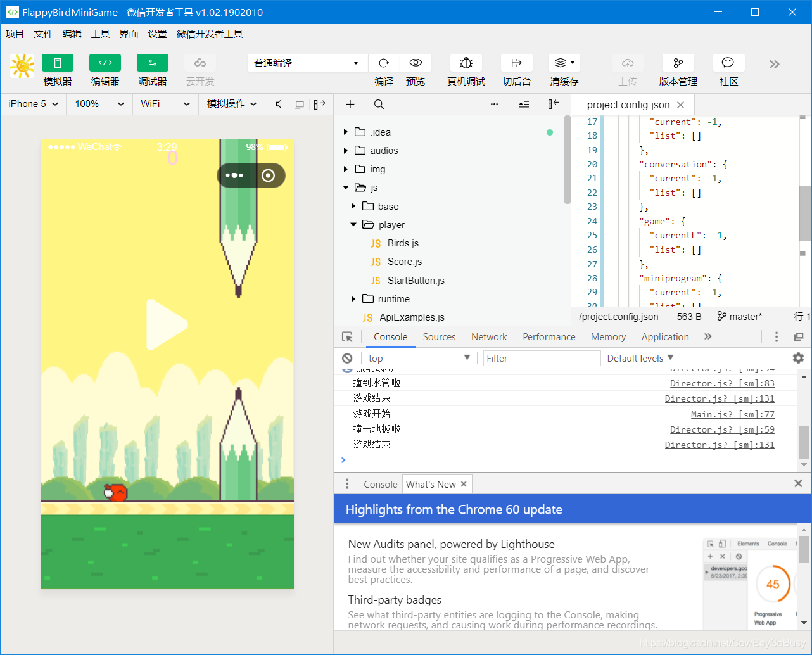The image size is (812, 655).
Task: Close the What's New drawer tab
Action: click(x=464, y=484)
